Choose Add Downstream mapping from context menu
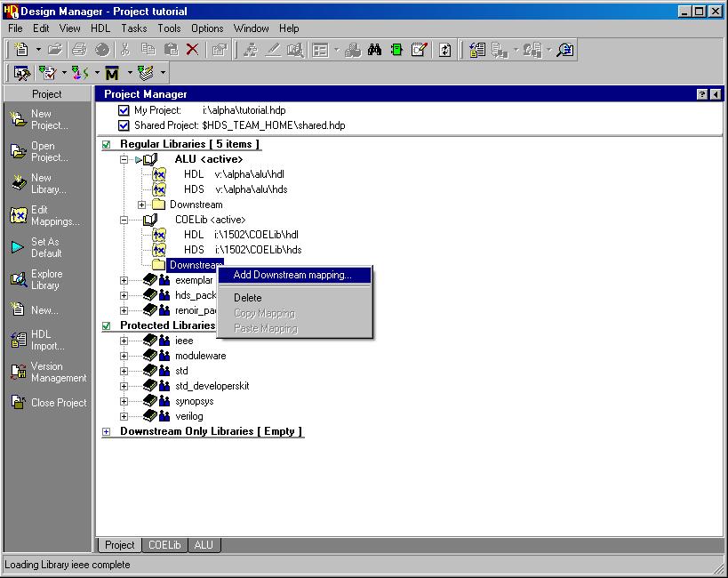The height and width of the screenshot is (578, 728). pos(294,275)
